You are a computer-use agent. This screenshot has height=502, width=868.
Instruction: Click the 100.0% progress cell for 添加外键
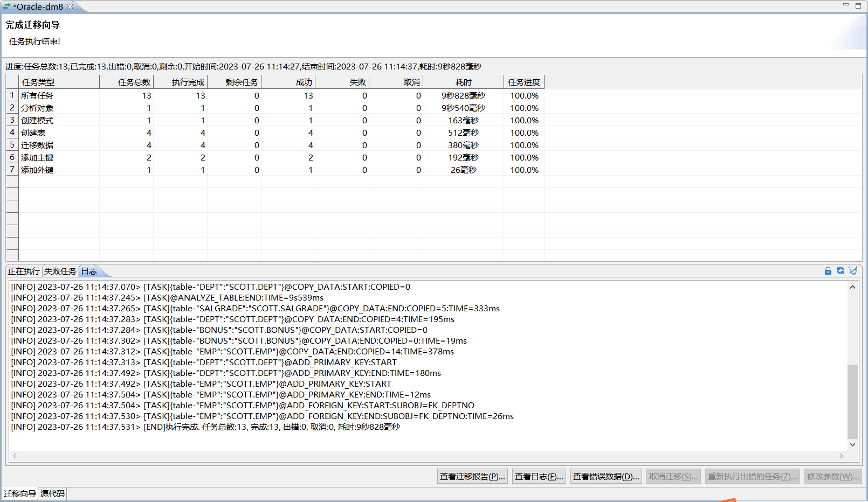pos(524,170)
